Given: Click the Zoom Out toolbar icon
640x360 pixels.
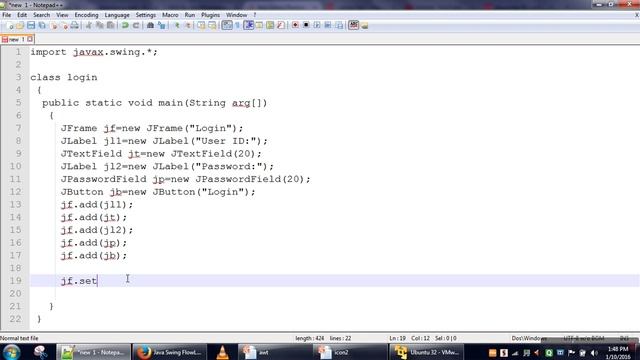Looking at the screenshot, I should pyautogui.click(x=188, y=25).
